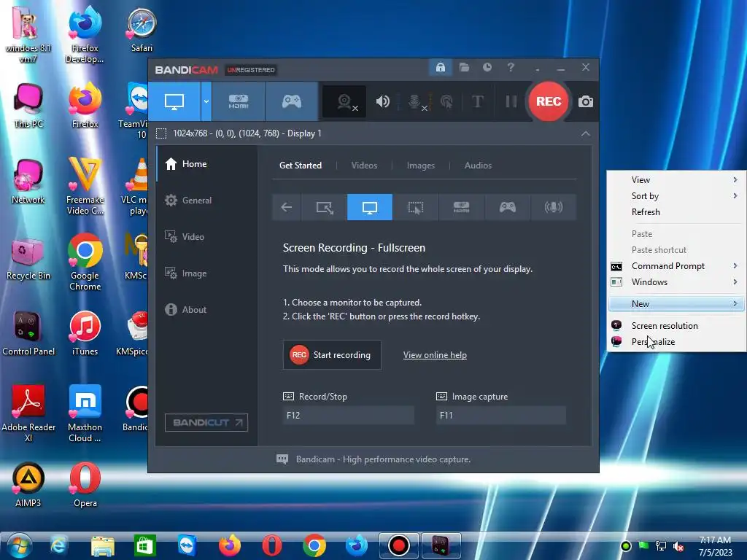747x560 pixels.
Task: Toggle speaker sound icon
Action: (382, 101)
